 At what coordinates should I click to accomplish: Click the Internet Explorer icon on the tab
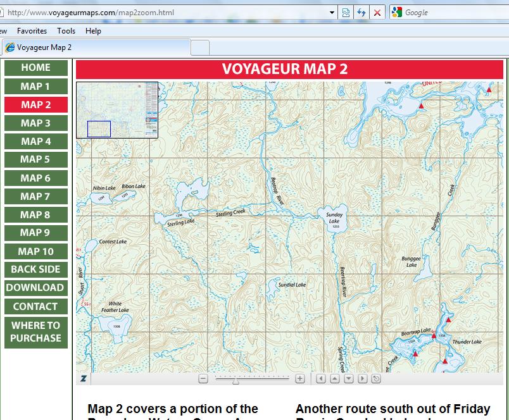coord(10,47)
